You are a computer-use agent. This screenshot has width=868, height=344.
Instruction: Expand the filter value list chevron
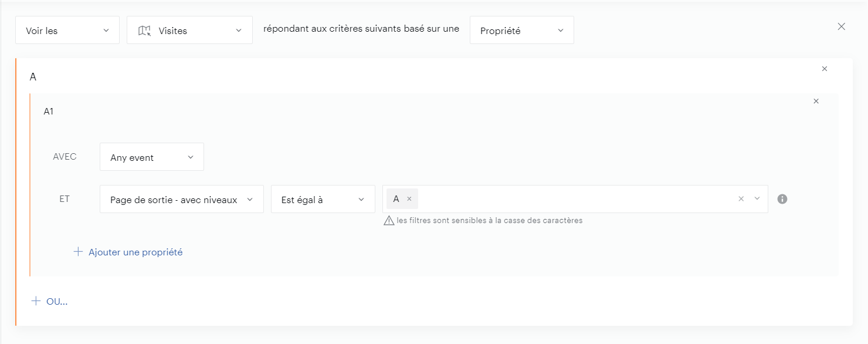coord(757,199)
